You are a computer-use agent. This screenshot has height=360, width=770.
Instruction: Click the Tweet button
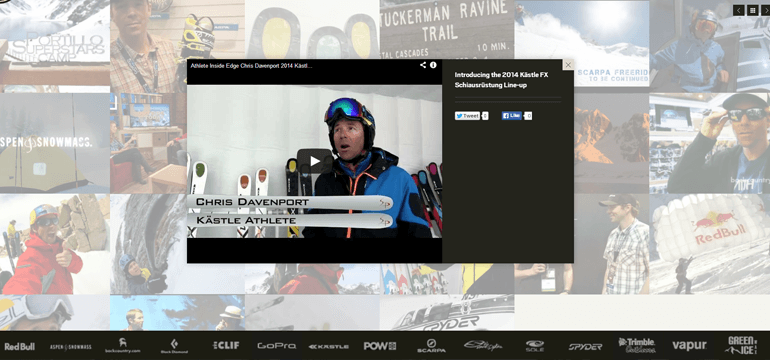coord(467,116)
